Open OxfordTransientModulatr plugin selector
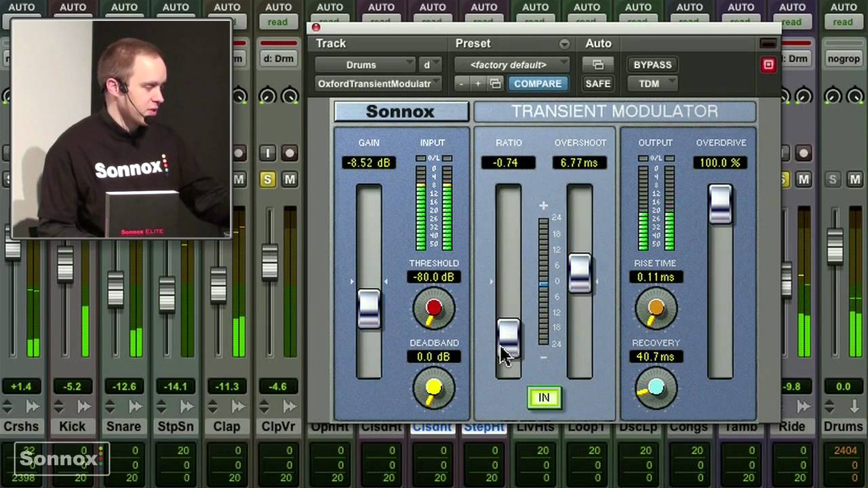The width and height of the screenshot is (868, 488). (378, 83)
